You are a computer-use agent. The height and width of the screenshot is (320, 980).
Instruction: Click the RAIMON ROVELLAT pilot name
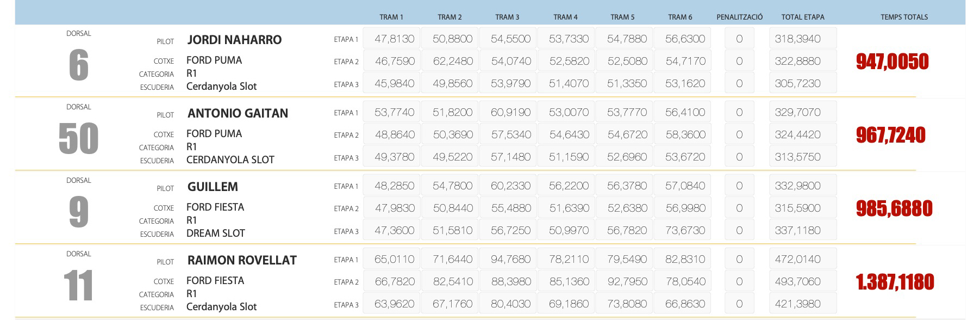242,260
